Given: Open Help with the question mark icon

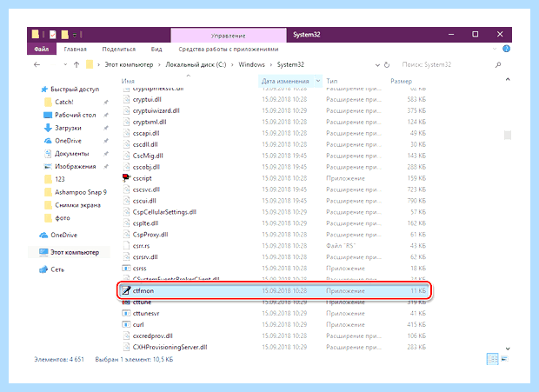Looking at the screenshot, I should (x=506, y=49).
